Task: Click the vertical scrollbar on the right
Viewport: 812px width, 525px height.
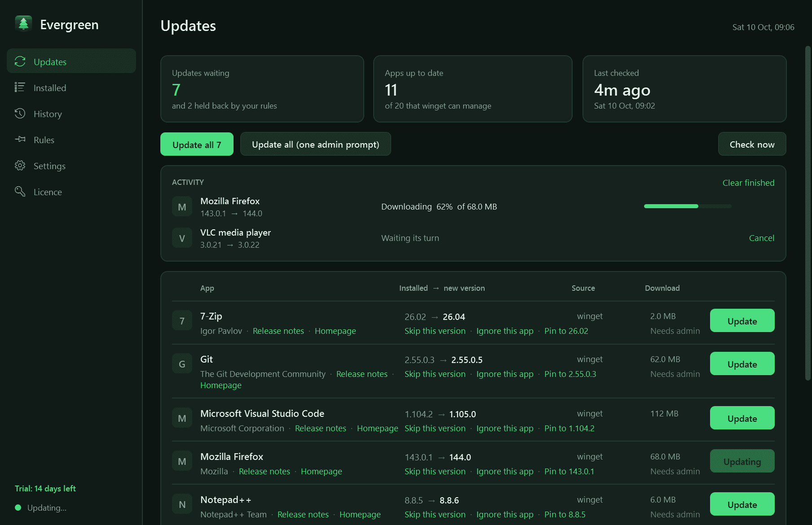Action: click(x=808, y=213)
